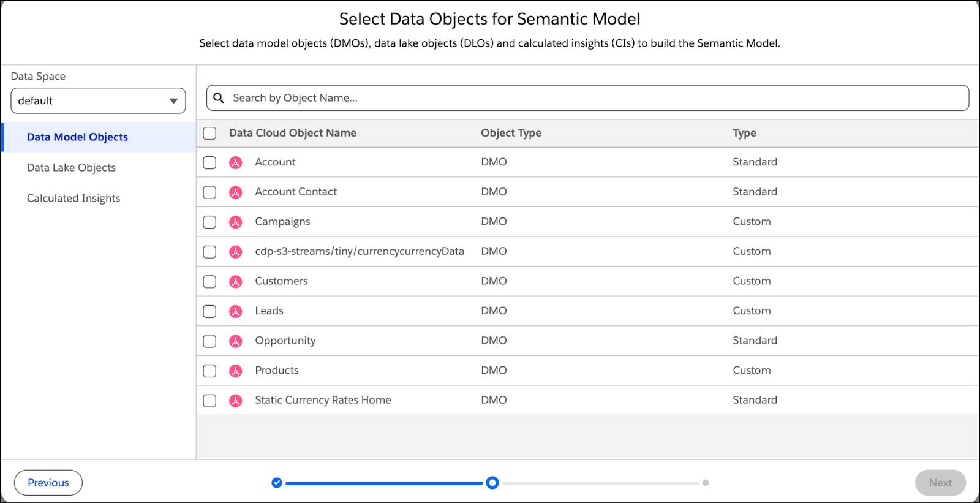This screenshot has width=980, height=503.
Task: Click the Leads object icon
Action: (x=236, y=311)
